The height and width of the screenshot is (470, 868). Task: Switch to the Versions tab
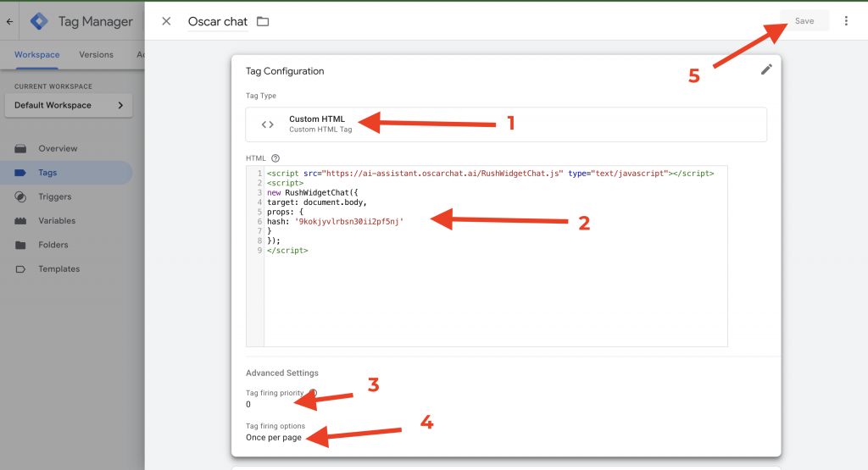(96, 55)
